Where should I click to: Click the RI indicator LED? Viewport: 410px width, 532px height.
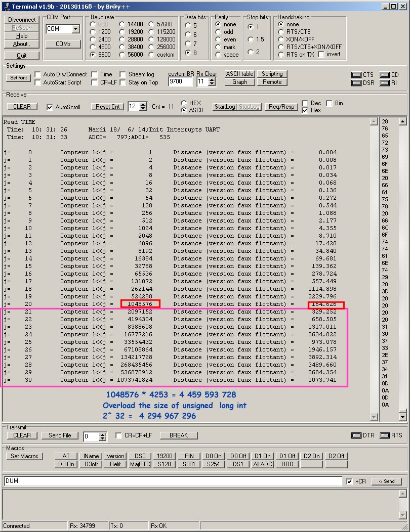tap(385, 83)
